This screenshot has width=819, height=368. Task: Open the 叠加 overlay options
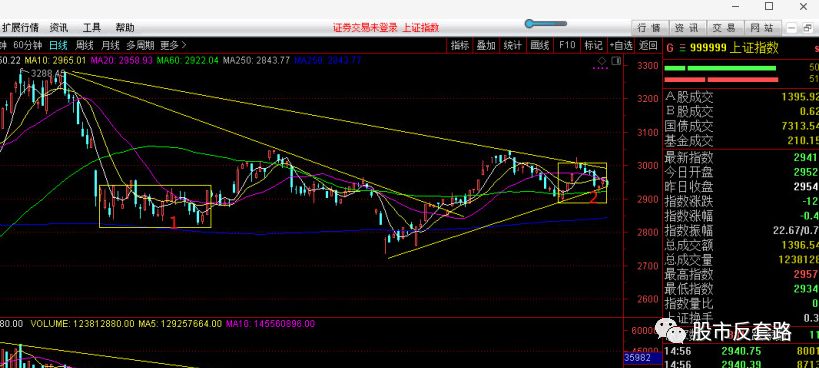click(x=486, y=45)
